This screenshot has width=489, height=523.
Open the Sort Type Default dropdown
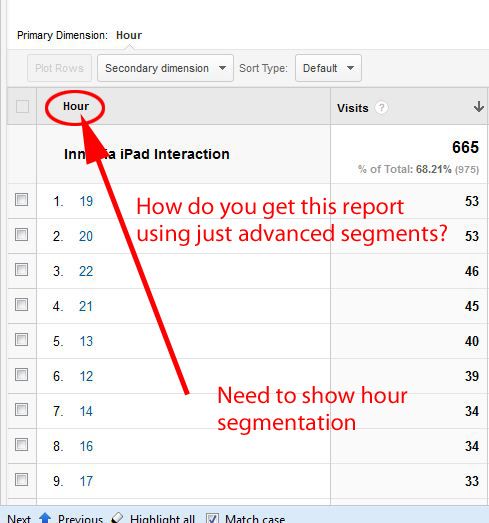[328, 68]
